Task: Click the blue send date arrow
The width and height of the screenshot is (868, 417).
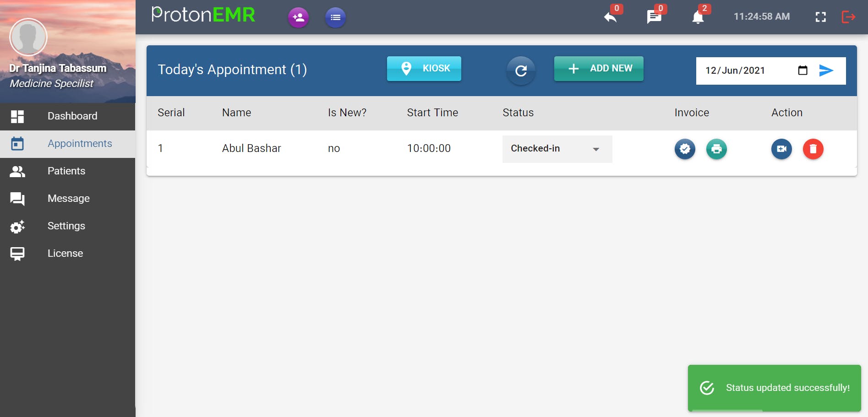Action: coord(826,70)
